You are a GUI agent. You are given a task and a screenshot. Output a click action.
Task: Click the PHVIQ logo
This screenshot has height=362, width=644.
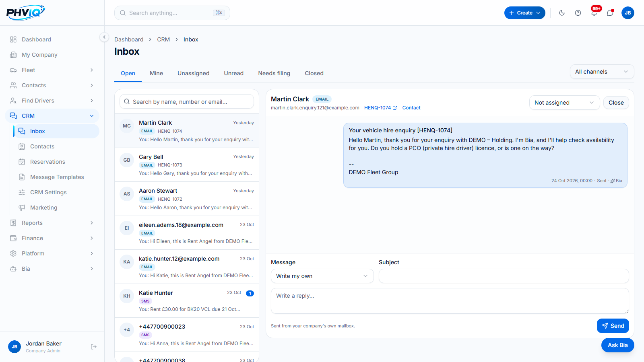(26, 12)
